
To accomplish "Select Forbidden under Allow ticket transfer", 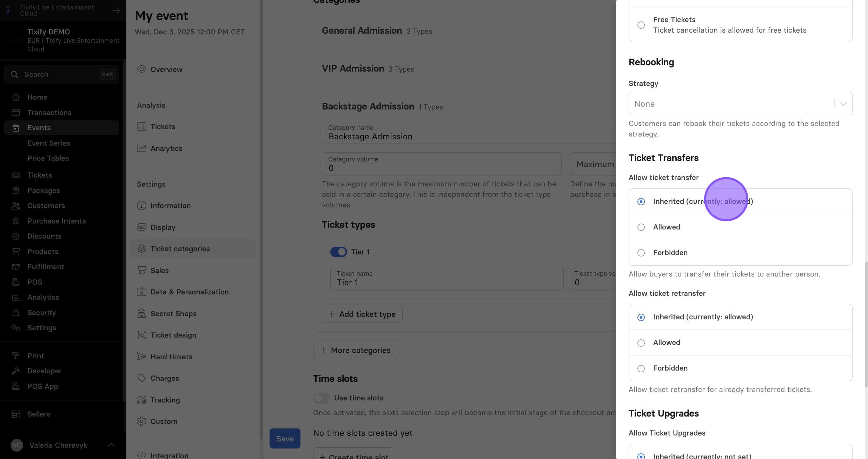I will (641, 253).
